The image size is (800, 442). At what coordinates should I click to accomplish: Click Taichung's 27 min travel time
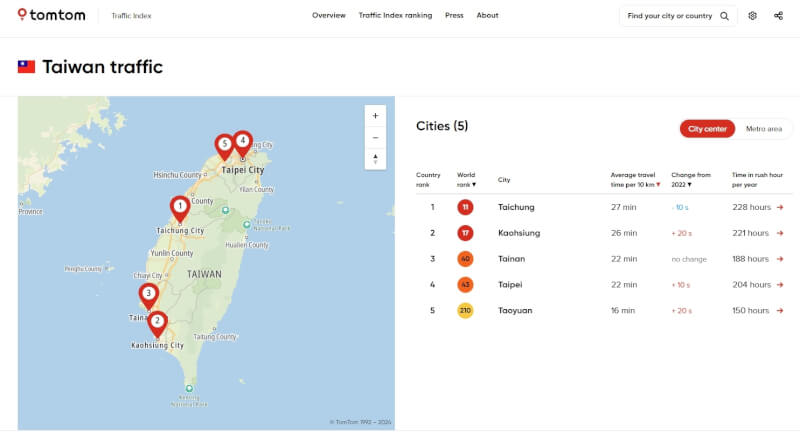point(623,207)
